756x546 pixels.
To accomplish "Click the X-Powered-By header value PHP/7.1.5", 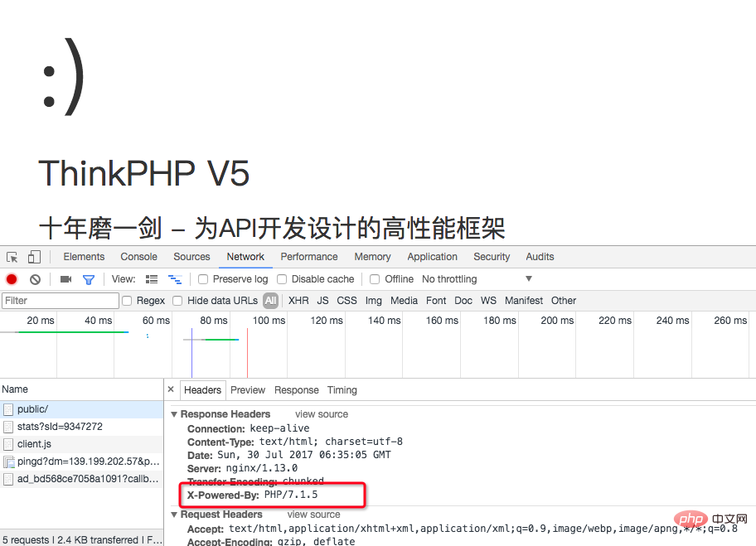I will pos(291,495).
